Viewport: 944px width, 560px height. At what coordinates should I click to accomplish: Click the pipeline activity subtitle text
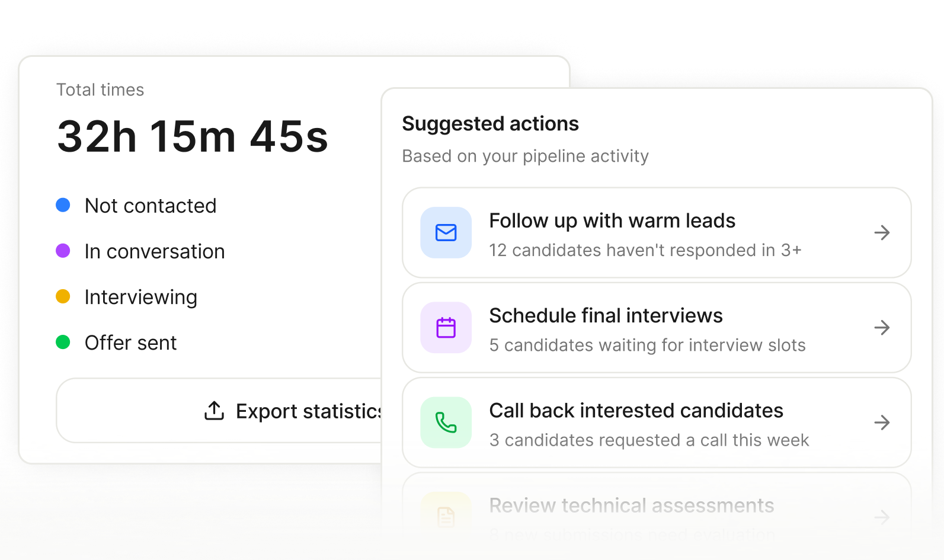(526, 156)
